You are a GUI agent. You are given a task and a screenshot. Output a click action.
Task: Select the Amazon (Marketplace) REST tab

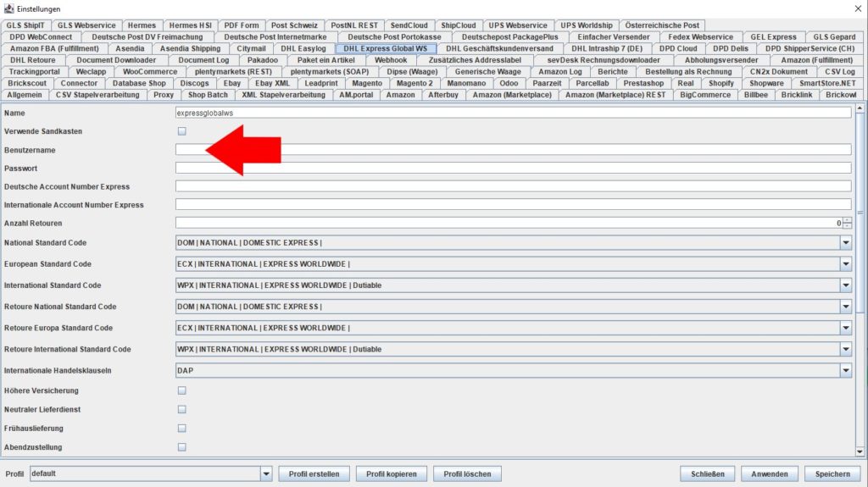pyautogui.click(x=615, y=95)
